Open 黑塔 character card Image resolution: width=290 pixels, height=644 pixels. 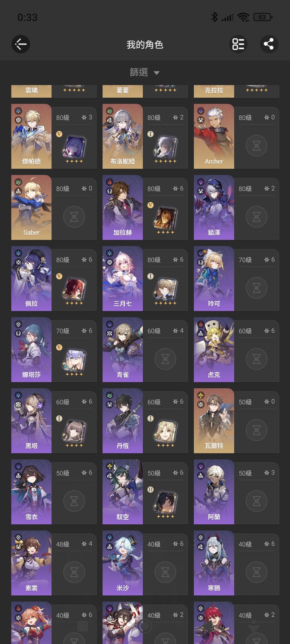click(54, 421)
